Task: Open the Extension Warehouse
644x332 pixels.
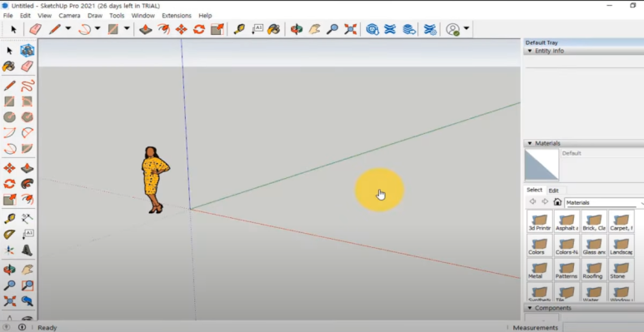Action: (x=390, y=29)
